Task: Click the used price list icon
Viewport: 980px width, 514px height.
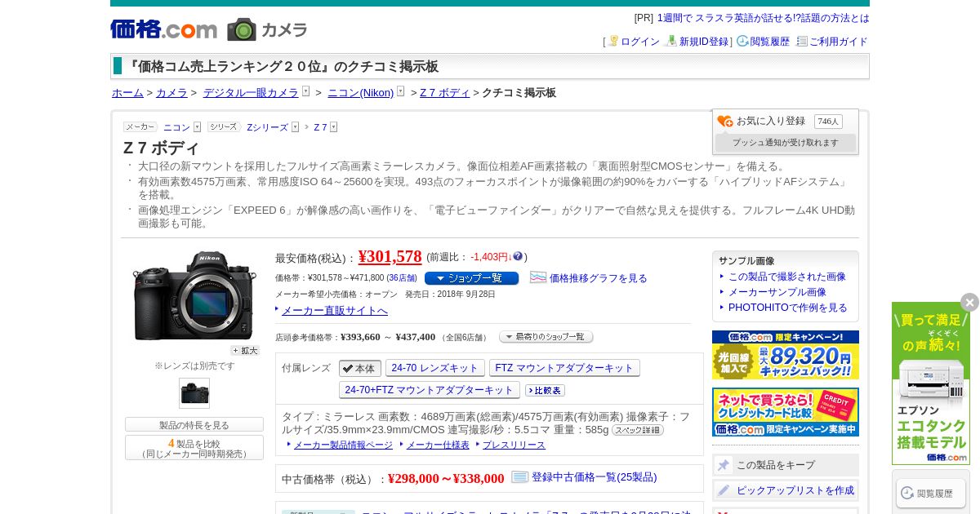Action: coord(520,476)
